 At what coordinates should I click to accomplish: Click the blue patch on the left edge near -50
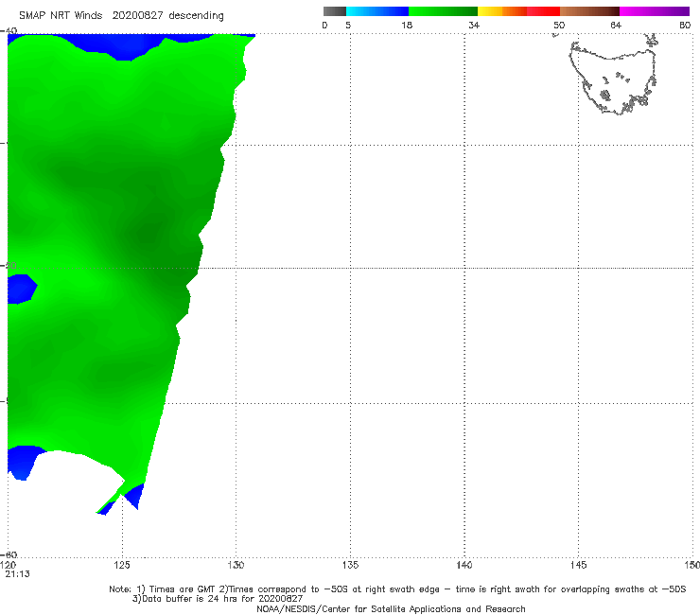[x=22, y=289]
